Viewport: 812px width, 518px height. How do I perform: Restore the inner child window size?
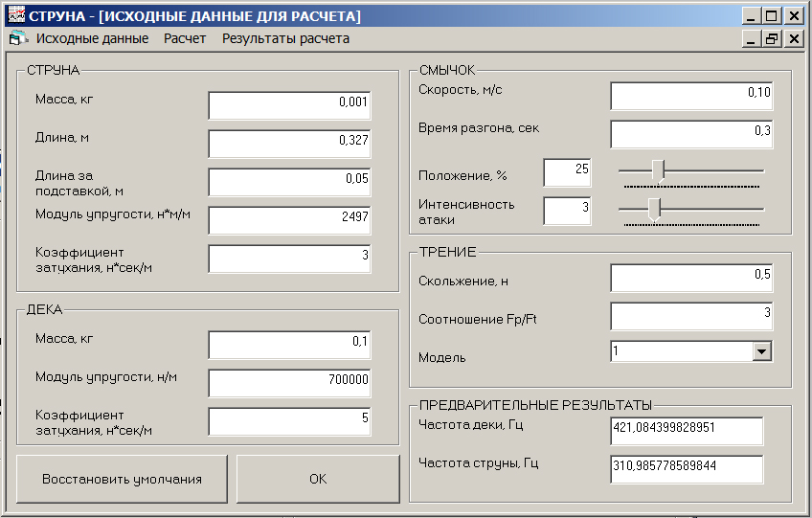(x=773, y=39)
